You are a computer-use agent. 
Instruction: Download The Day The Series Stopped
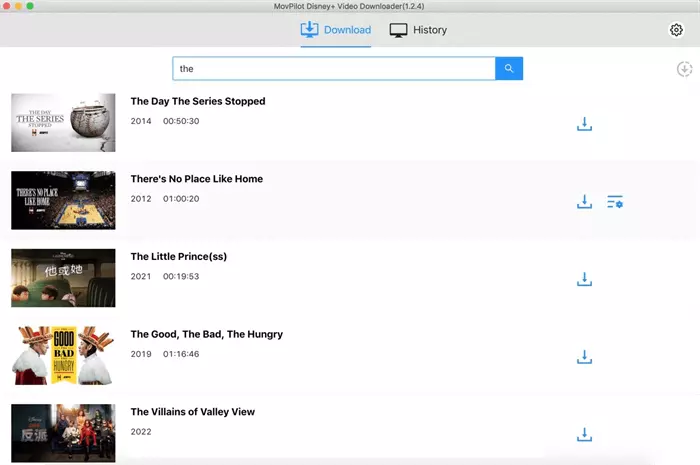pyautogui.click(x=585, y=124)
